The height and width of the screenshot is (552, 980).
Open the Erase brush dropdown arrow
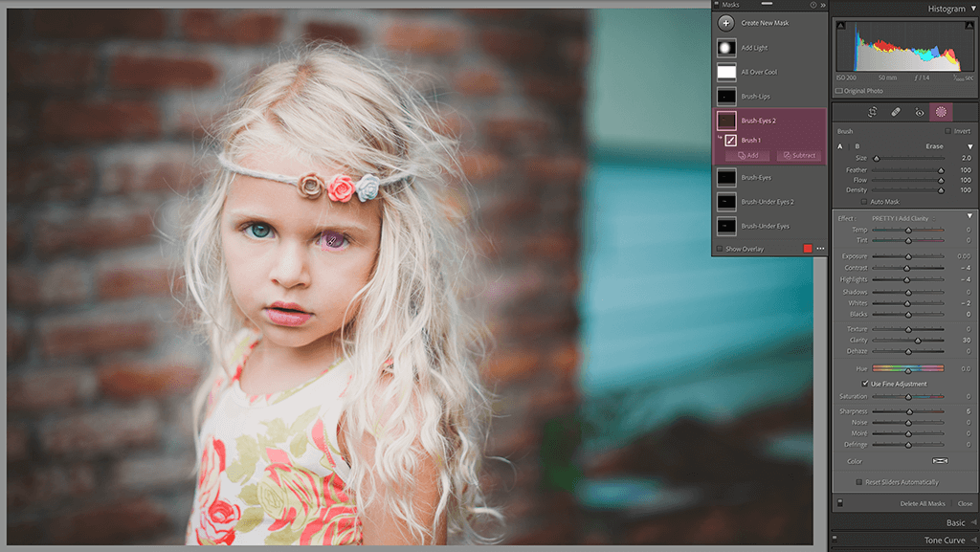click(969, 145)
